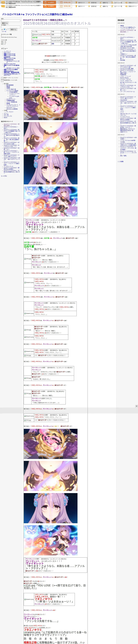Open the テストボックス menu link

8,116
